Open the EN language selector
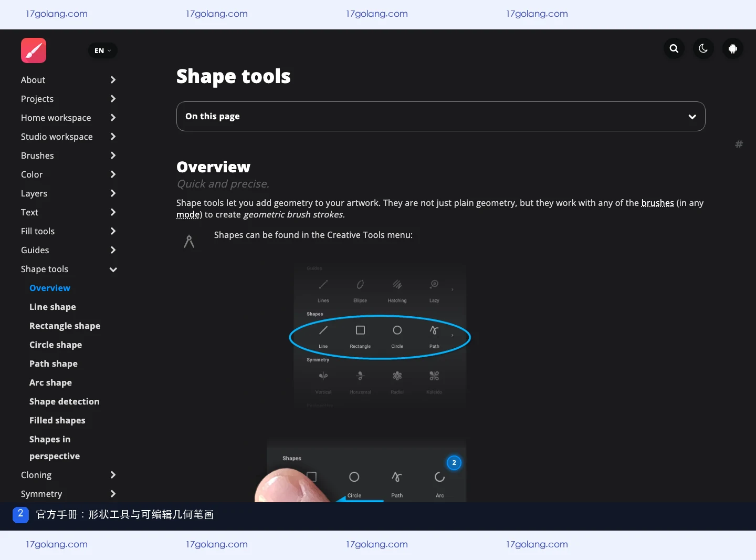This screenshot has width=756, height=560. [x=103, y=50]
